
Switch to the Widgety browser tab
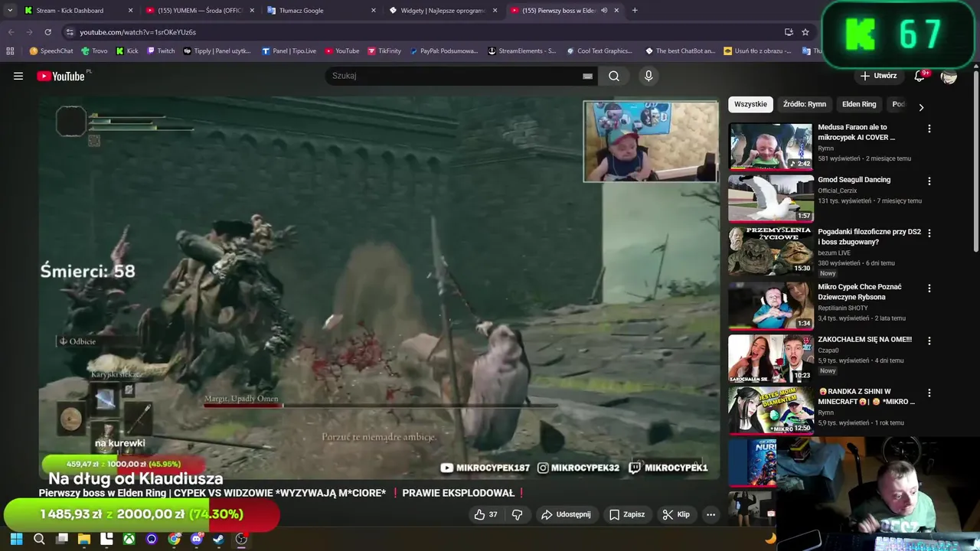443,10
